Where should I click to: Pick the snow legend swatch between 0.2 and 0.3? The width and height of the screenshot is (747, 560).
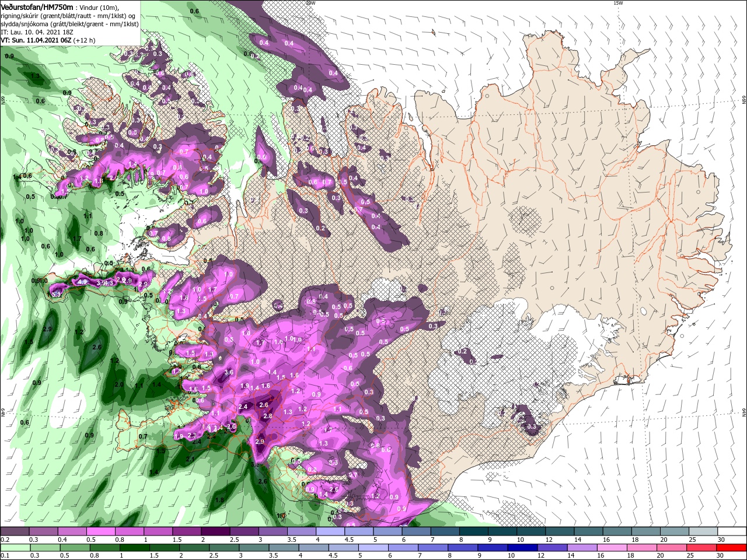click(x=15, y=531)
